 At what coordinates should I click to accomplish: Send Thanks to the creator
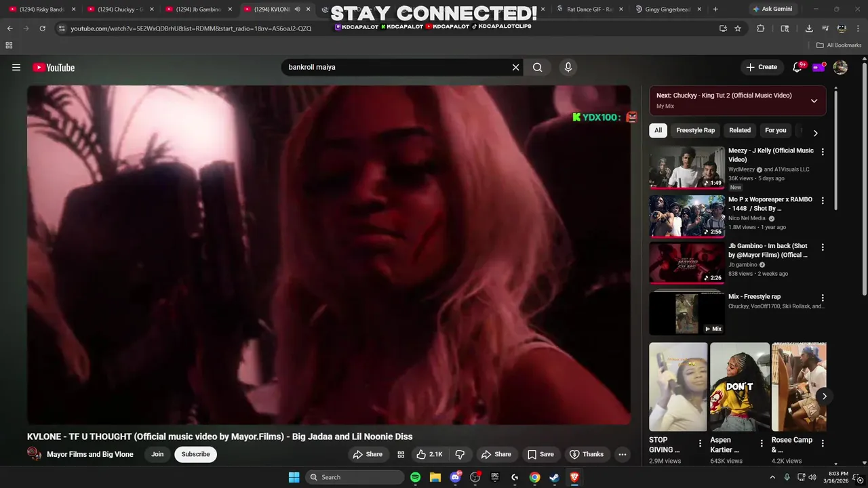click(x=586, y=454)
